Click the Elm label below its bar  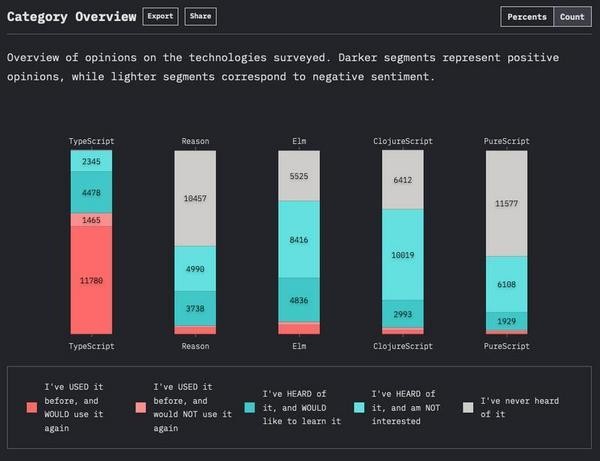(x=299, y=346)
